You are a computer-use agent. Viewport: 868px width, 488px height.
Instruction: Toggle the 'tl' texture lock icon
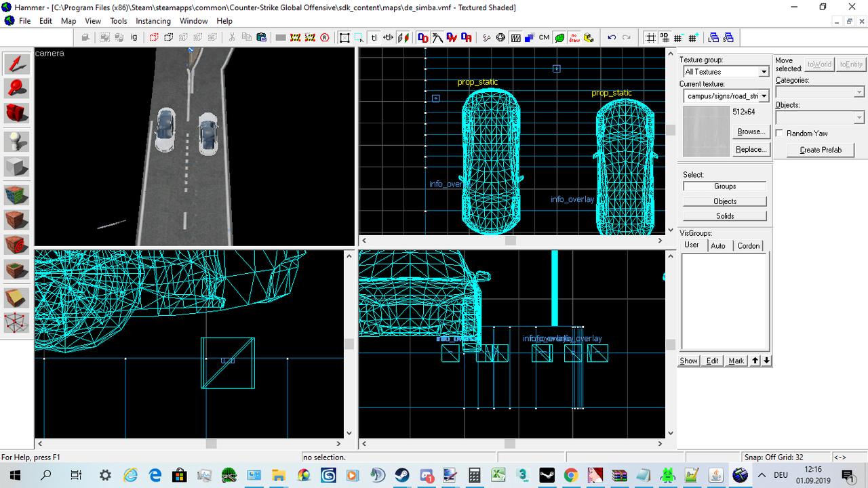click(x=374, y=38)
